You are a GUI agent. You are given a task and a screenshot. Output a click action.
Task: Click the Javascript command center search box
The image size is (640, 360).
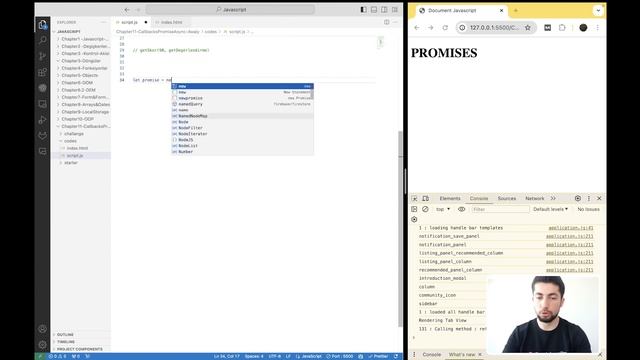pos(231,9)
